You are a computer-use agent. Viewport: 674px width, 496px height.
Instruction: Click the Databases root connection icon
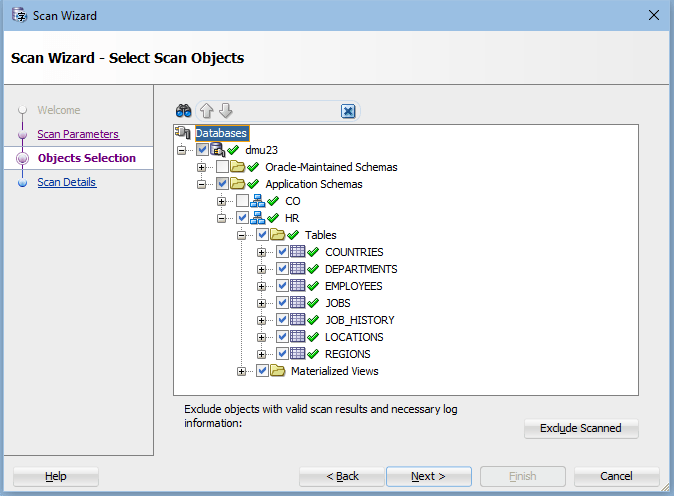click(x=183, y=132)
